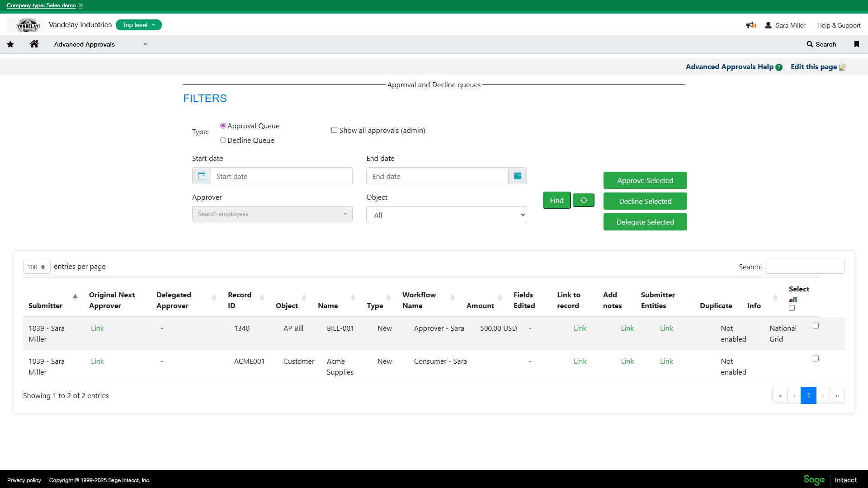Change the entries per page dropdown
Screen dimensions: 868x488
point(37,267)
